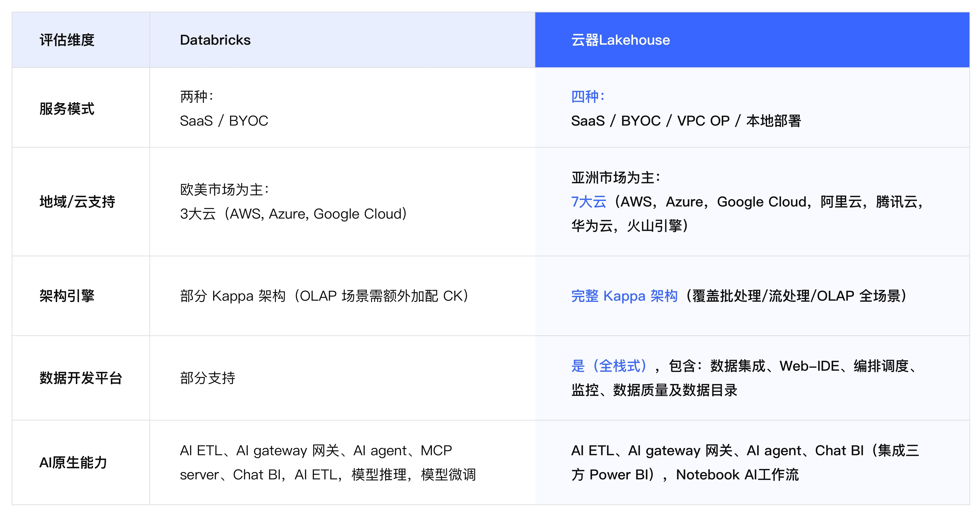Select the 服务模式 row label
This screenshot has height=515, width=980.
click(x=67, y=109)
